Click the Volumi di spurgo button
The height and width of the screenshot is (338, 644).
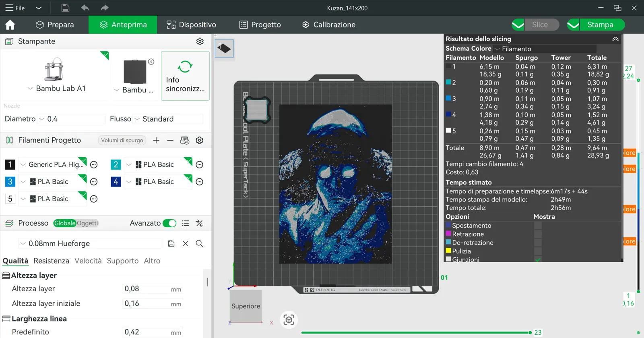click(x=122, y=140)
